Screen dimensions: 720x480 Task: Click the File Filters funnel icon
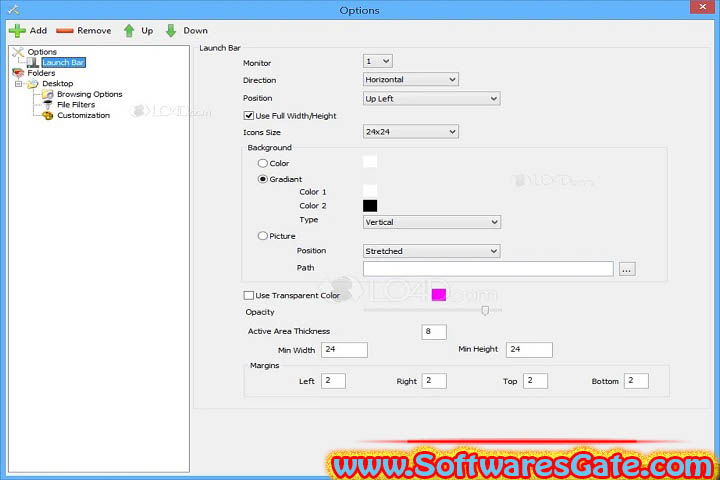(x=47, y=105)
